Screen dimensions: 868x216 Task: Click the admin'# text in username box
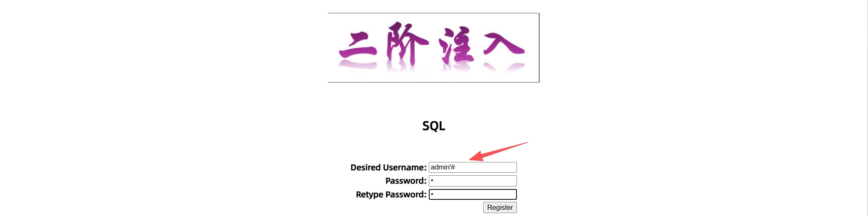443,167
